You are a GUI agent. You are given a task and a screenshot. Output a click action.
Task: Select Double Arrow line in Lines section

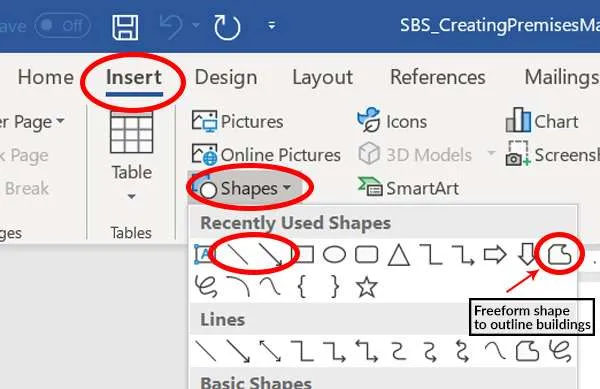coord(270,351)
